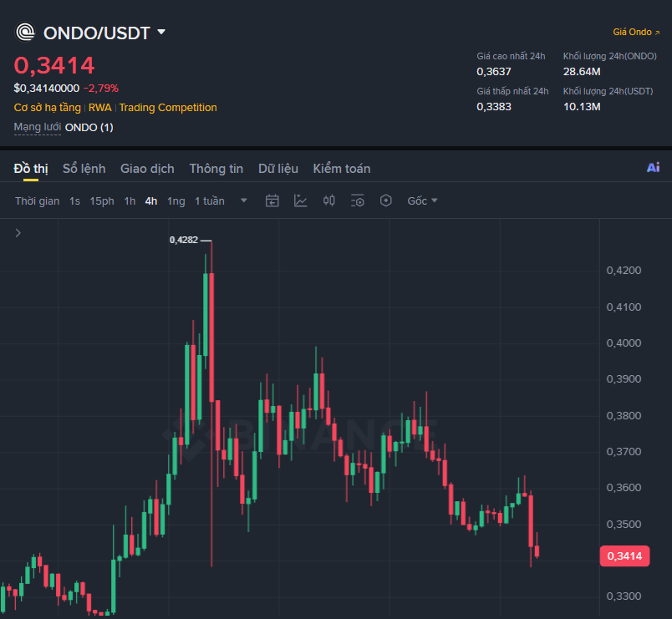This screenshot has width=672, height=619.
Task: Click the hexagon chart settings icon
Action: (385, 200)
